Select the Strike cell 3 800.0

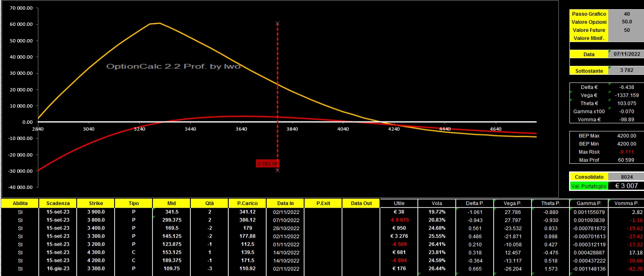click(95, 220)
